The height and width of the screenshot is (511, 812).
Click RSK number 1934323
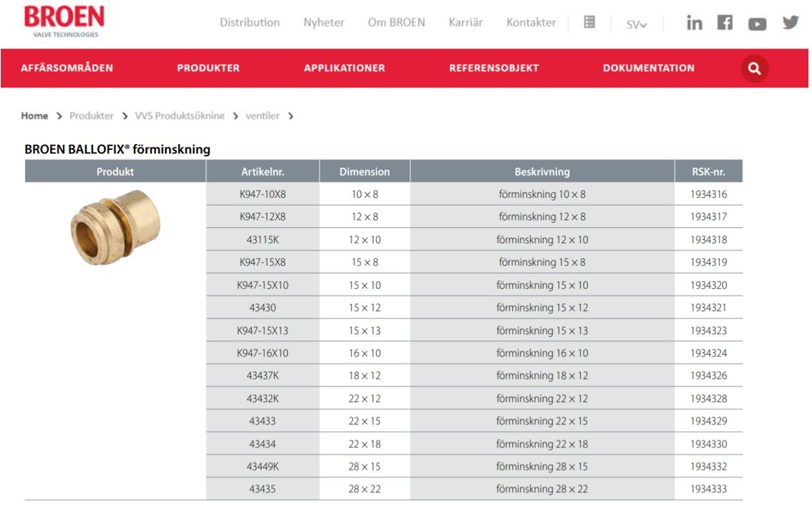(x=708, y=330)
